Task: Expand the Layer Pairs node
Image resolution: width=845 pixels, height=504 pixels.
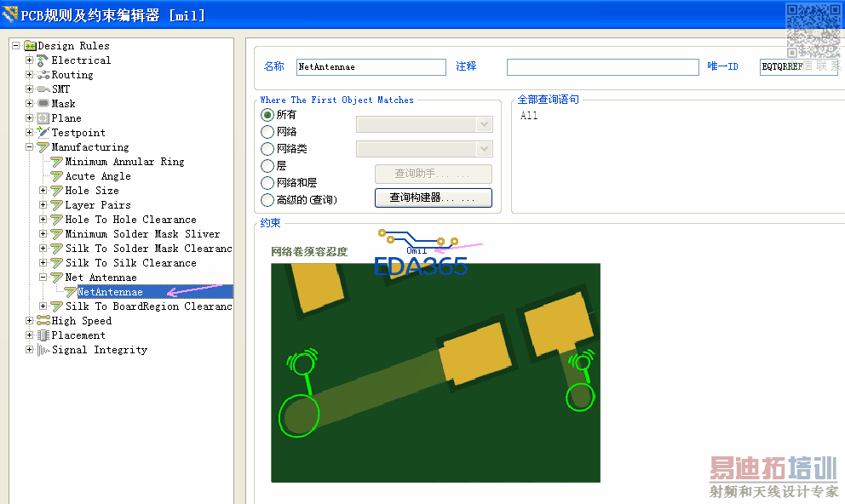Action: coord(43,204)
